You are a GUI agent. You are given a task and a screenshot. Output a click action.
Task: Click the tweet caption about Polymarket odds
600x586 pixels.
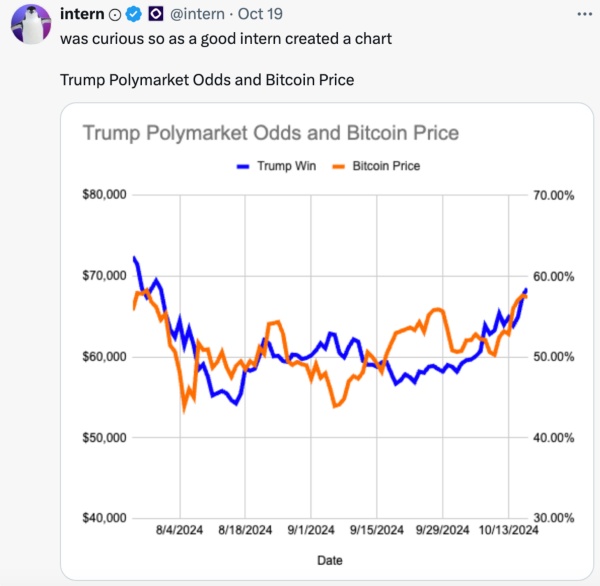coord(207,80)
